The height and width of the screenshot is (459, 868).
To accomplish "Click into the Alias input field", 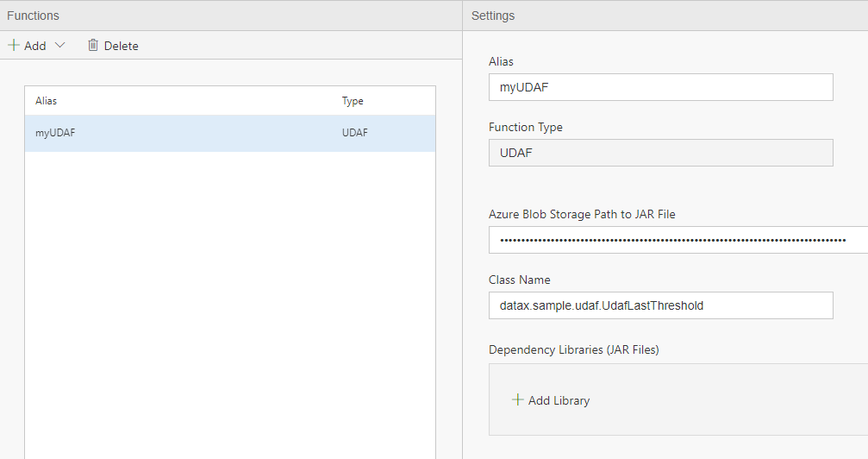I will tap(660, 87).
